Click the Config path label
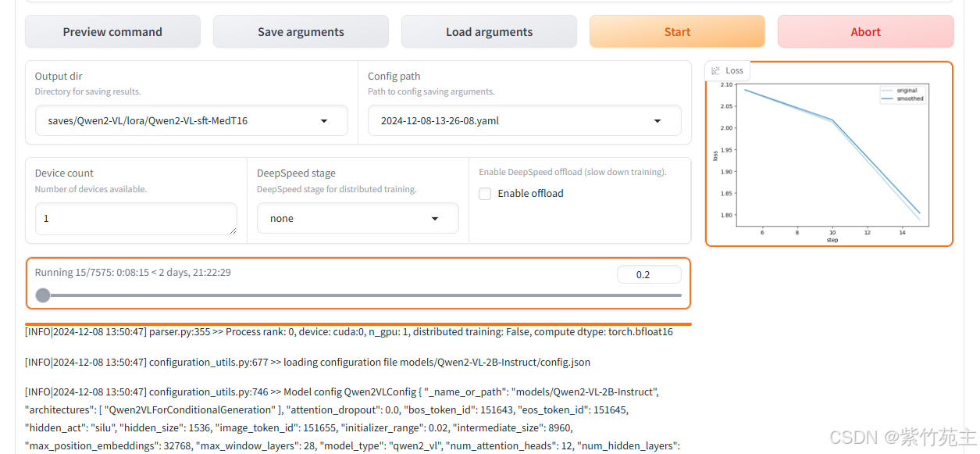This screenshot has width=980, height=454. tap(394, 76)
